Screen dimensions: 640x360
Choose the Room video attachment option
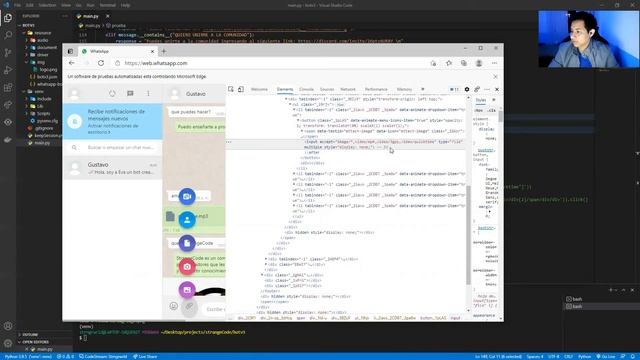pos(187,196)
